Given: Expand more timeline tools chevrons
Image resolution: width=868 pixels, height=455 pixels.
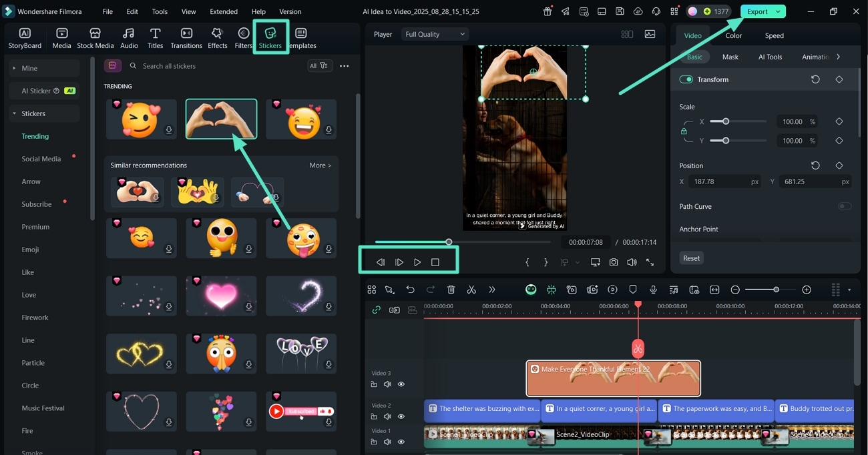Looking at the screenshot, I should (492, 290).
